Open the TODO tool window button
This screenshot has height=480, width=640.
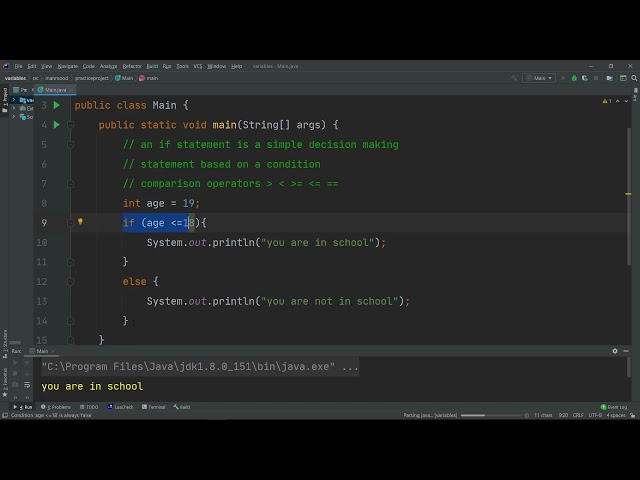[x=89, y=407]
